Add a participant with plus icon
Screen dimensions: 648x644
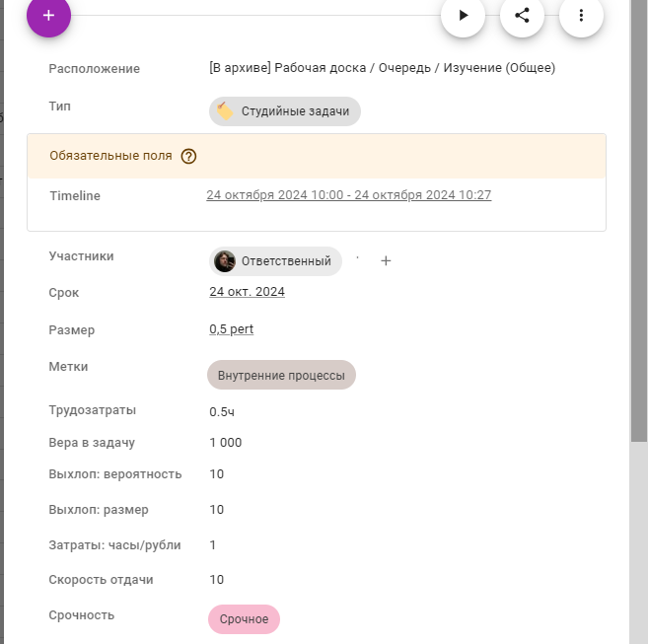[386, 261]
